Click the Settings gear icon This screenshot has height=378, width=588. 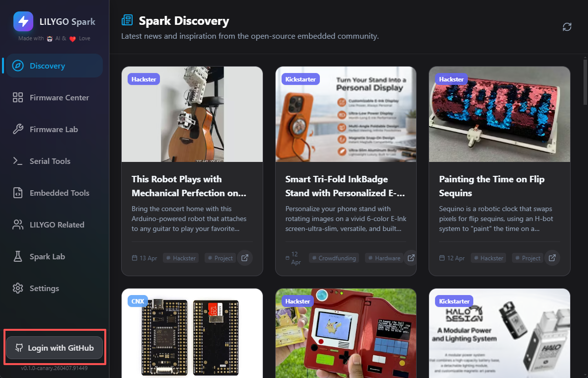[17, 289]
